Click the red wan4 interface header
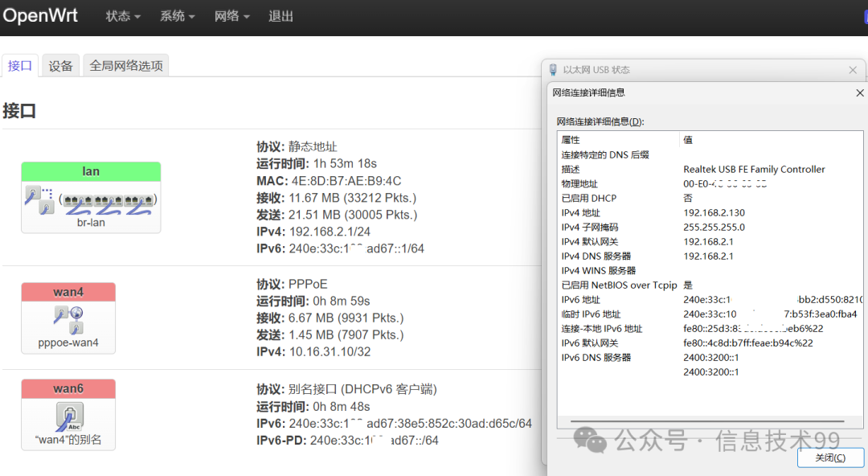Image resolution: width=868 pixels, height=476 pixels. [68, 293]
